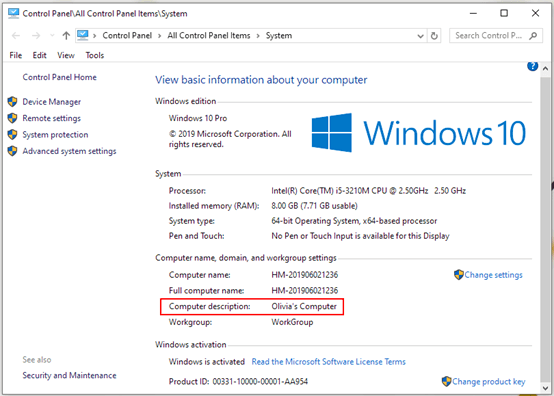Open Remote settings link
Viewport: 554px width, 396px height.
tap(52, 118)
